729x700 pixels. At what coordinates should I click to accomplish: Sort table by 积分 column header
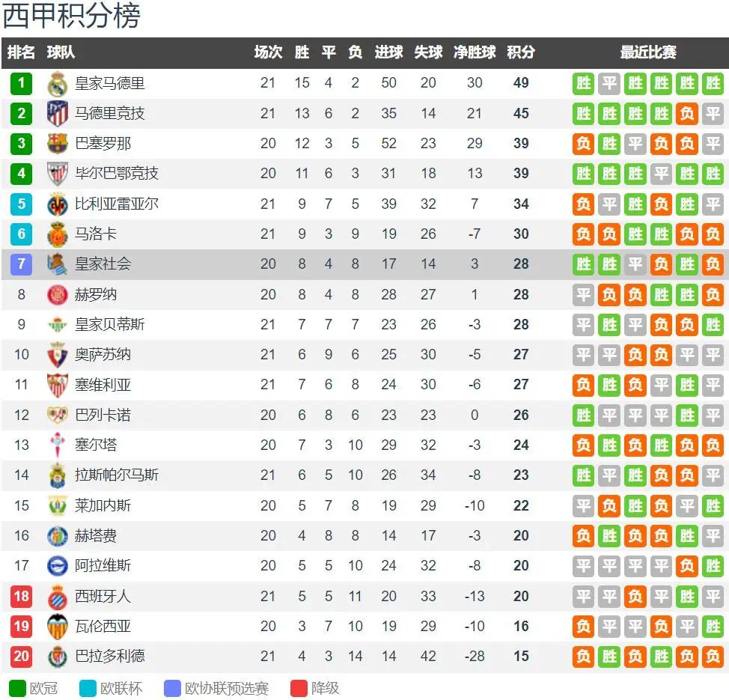[x=521, y=52]
